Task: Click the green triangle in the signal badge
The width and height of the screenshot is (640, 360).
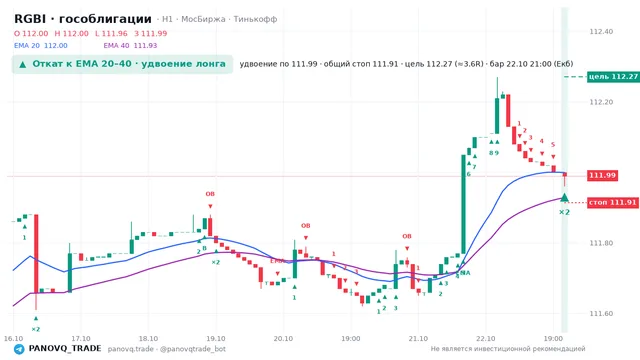Action: click(23, 64)
